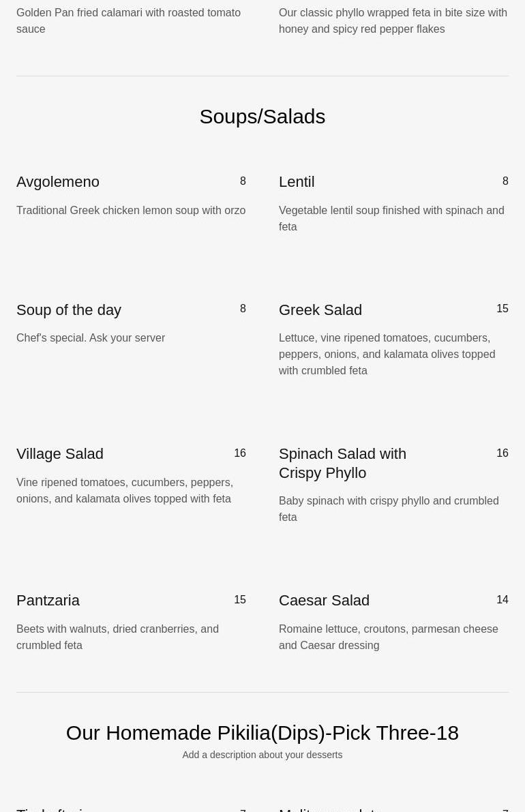The height and width of the screenshot is (812, 525).
Task: Click the Golden Pan fried calamari description
Action: point(128,20)
